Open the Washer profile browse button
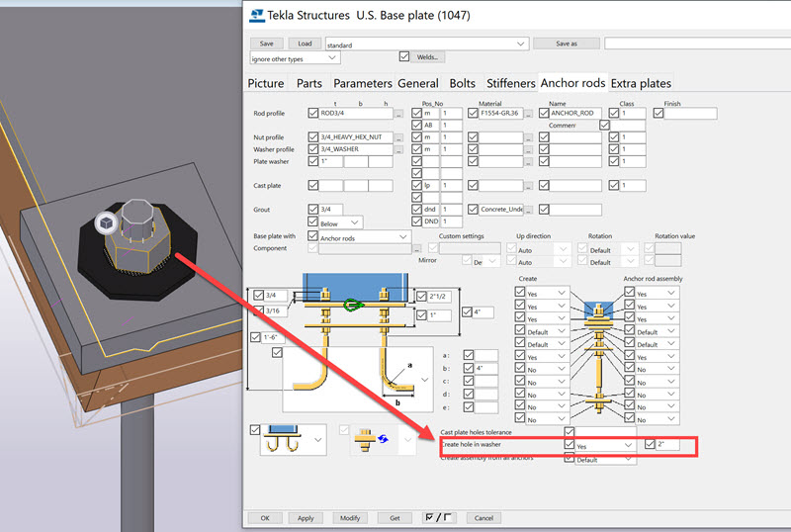This screenshot has height=532, width=791. (x=398, y=149)
